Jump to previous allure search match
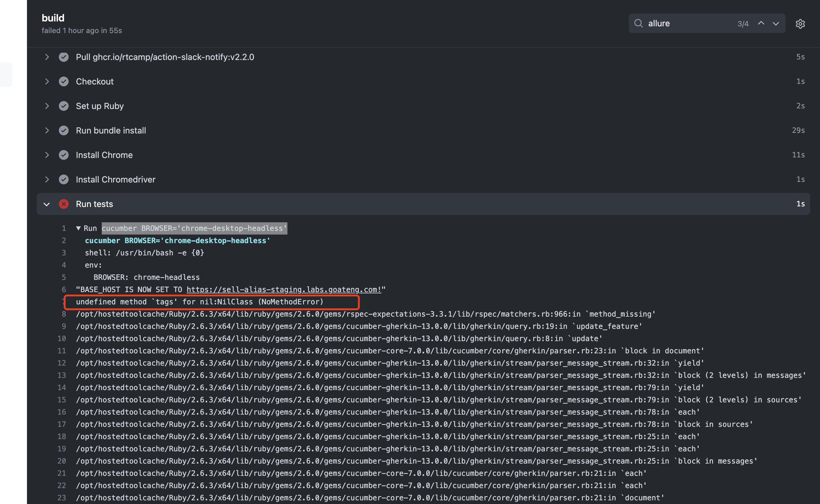Viewport: 820px width, 504px height. [761, 23]
